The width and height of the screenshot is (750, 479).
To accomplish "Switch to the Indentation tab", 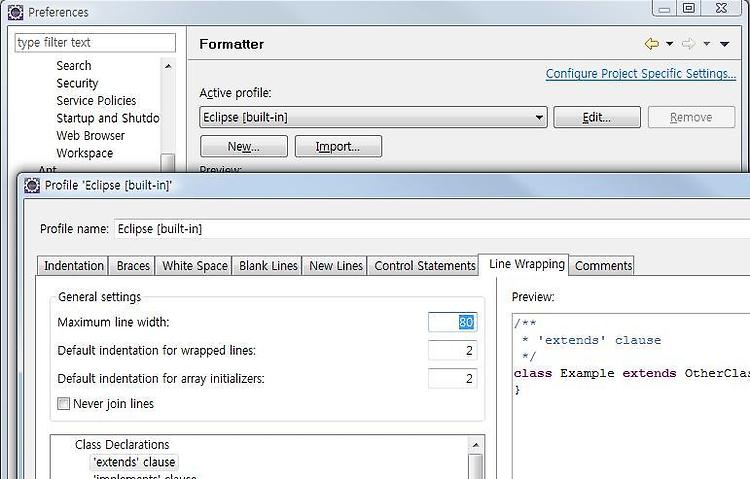I will coord(74,266).
